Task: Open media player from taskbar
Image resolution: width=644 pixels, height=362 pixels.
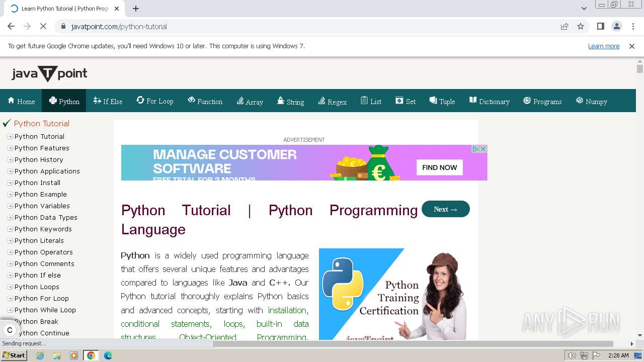Action: pos(74,355)
